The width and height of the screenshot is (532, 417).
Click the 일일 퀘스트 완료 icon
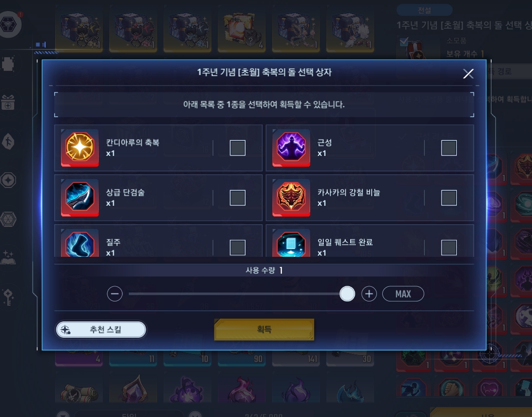[291, 243]
